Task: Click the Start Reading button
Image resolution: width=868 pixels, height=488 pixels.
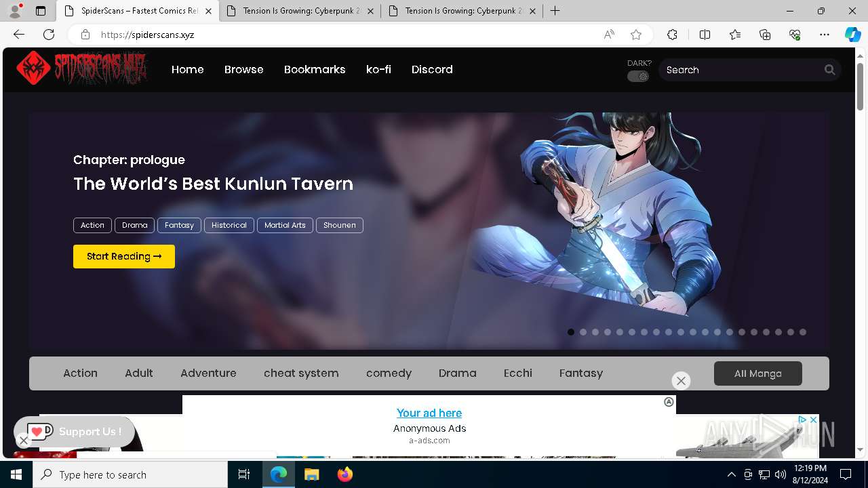Action: pyautogui.click(x=124, y=256)
